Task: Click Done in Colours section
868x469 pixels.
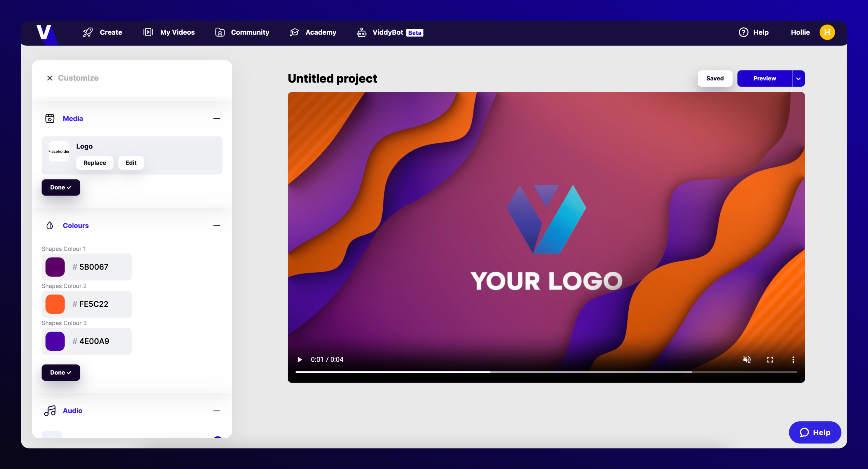Action: 61,372
